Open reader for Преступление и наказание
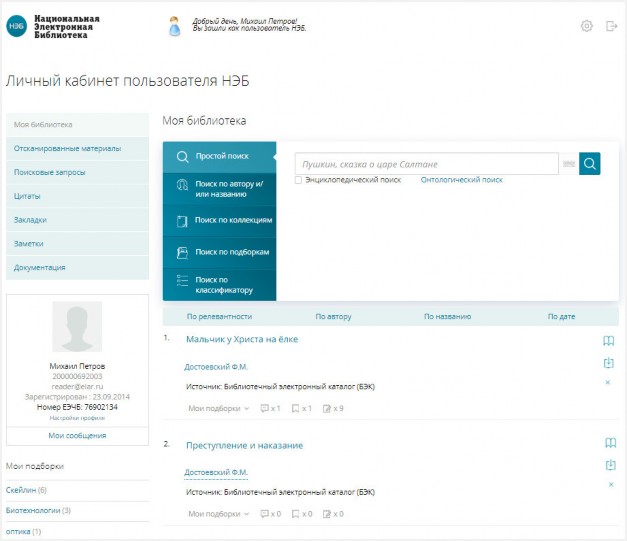Viewport: 627px width, 541px height. [x=610, y=443]
